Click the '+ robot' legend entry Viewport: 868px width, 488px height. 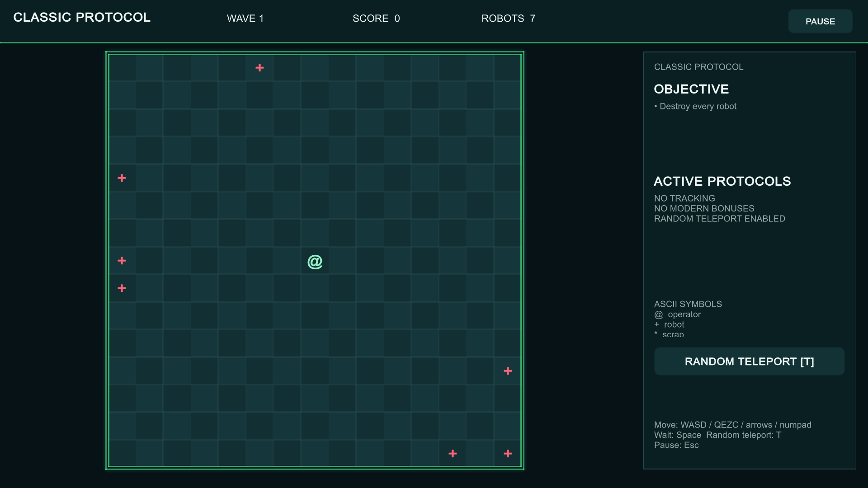pyautogui.click(x=669, y=324)
